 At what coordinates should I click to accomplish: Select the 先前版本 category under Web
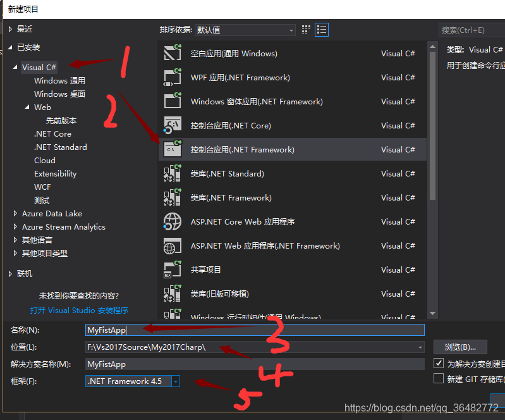coord(61,121)
